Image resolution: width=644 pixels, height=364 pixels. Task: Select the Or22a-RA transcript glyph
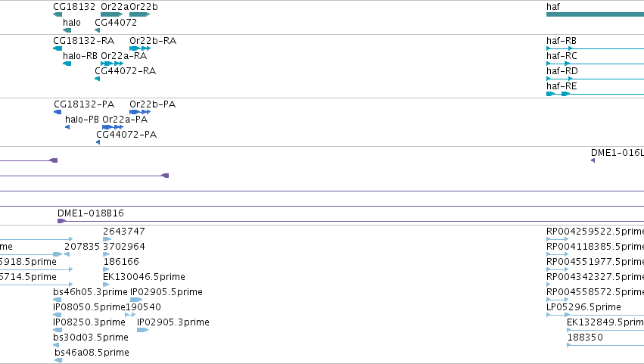pos(112,64)
